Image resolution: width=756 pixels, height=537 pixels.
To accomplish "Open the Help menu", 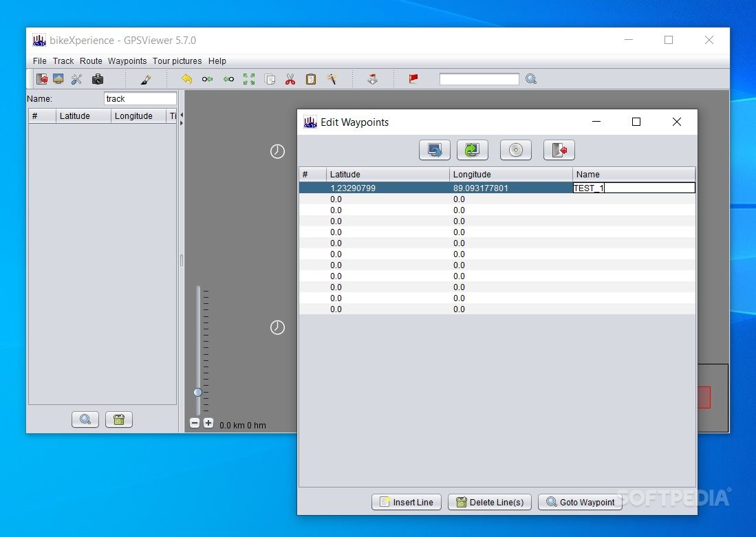I will tap(217, 61).
